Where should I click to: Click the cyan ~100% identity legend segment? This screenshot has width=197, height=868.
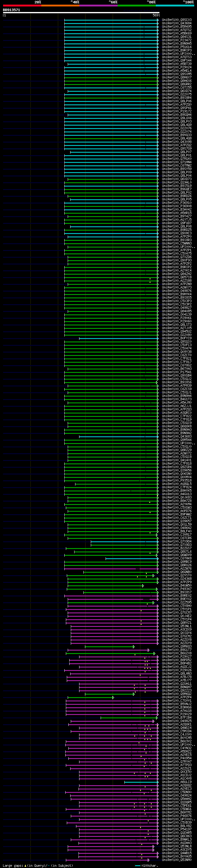(175, 6)
